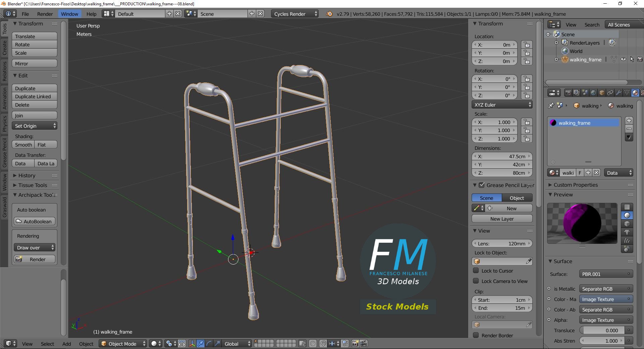Click the AutoBoolean button
Image resolution: width=644 pixels, height=349 pixels.
point(35,221)
